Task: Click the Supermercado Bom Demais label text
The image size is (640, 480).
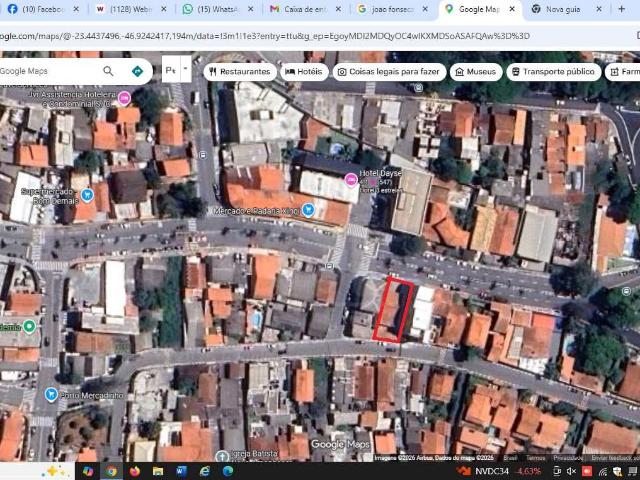Action: [x=50, y=196]
